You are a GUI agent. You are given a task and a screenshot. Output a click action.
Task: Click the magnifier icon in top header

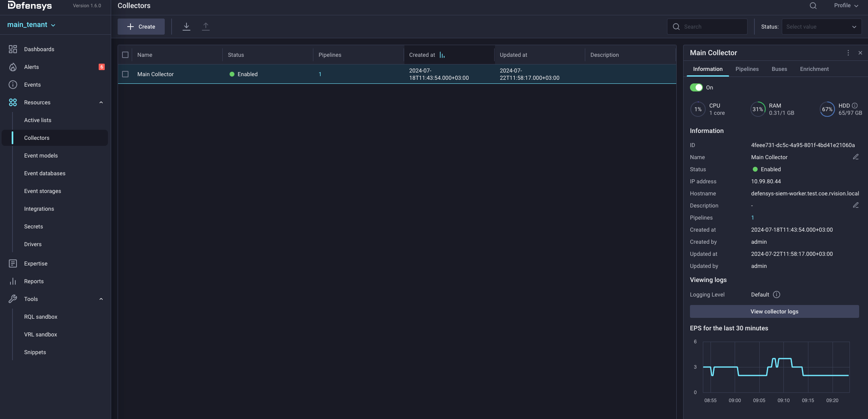click(x=813, y=6)
